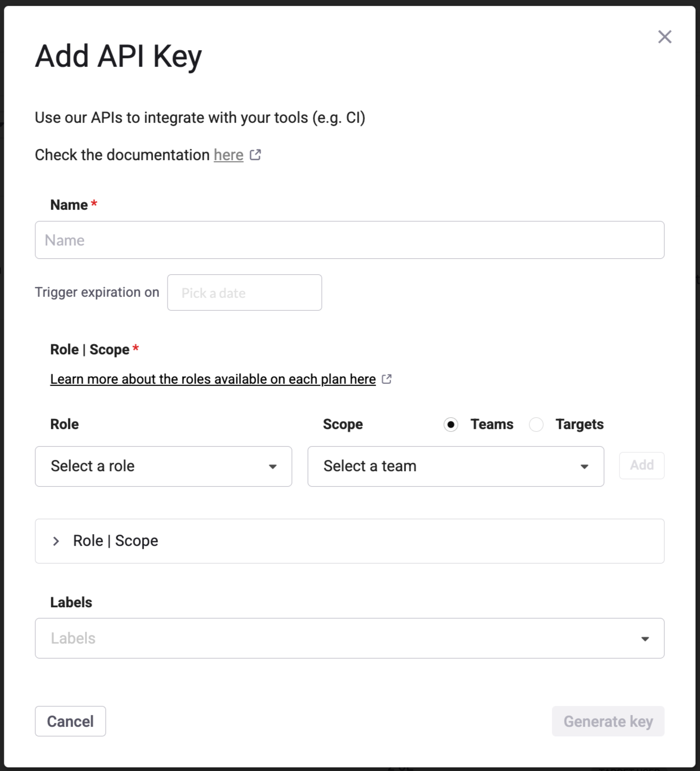Click external link icon beside documentation here
700x771 pixels.
click(256, 155)
